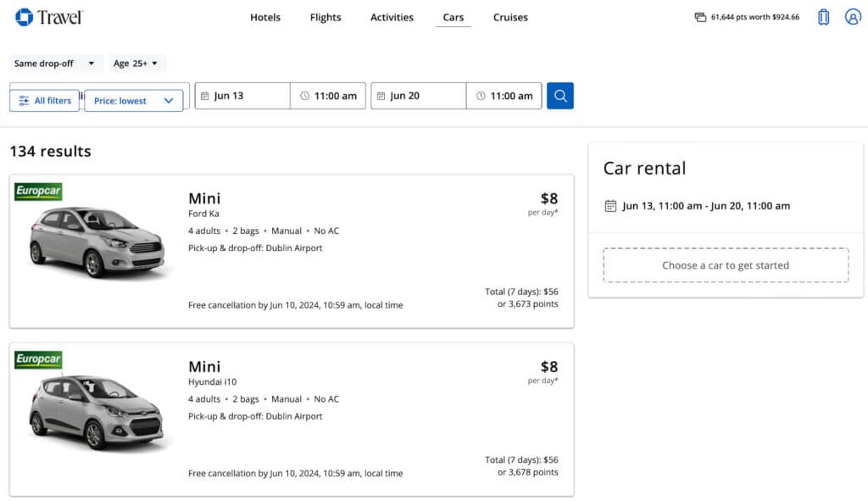The image size is (868, 501).
Task: Open the Age 25+ dropdown
Action: pos(136,64)
